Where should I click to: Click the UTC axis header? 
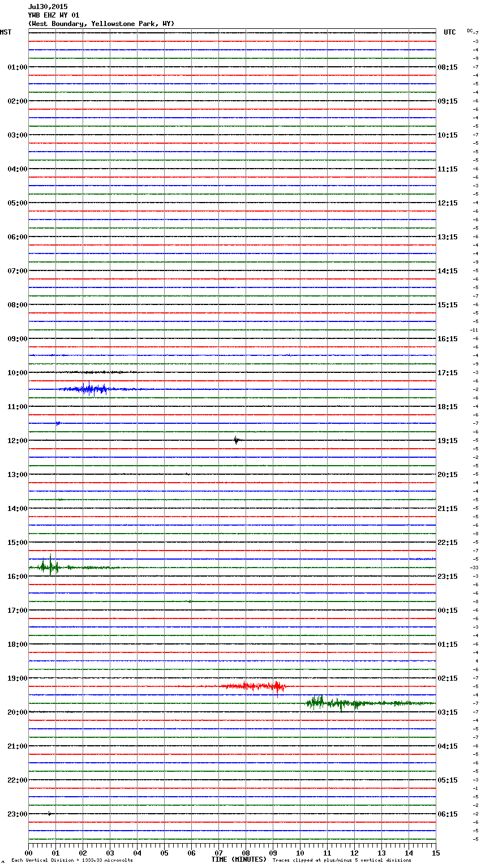click(450, 32)
